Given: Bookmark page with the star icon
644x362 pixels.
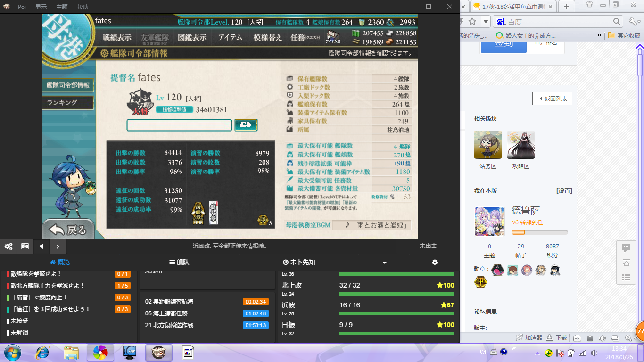Looking at the screenshot, I should pyautogui.click(x=472, y=21).
